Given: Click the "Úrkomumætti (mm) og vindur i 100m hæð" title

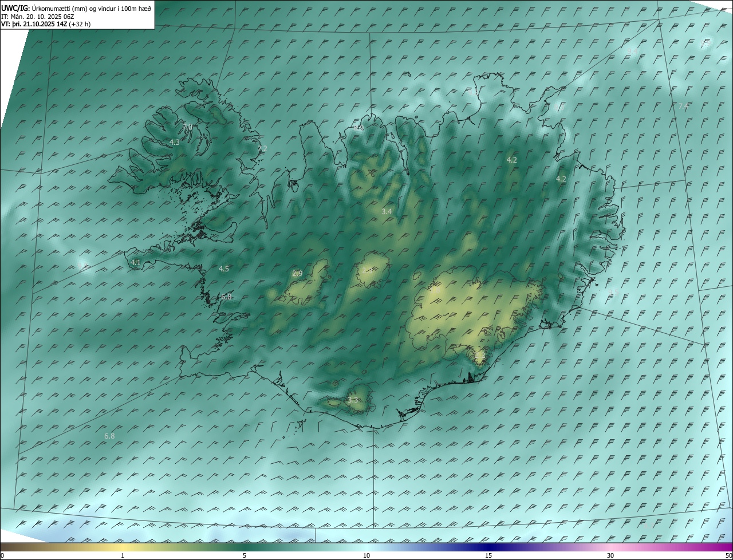Looking at the screenshot, I should [91, 9].
